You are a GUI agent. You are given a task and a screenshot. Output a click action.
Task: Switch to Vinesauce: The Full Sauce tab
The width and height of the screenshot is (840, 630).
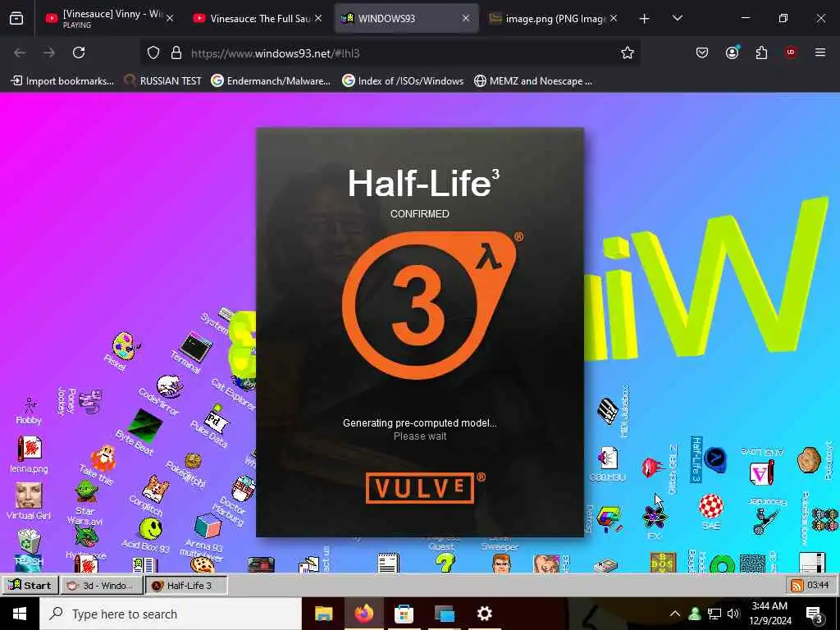(x=258, y=18)
